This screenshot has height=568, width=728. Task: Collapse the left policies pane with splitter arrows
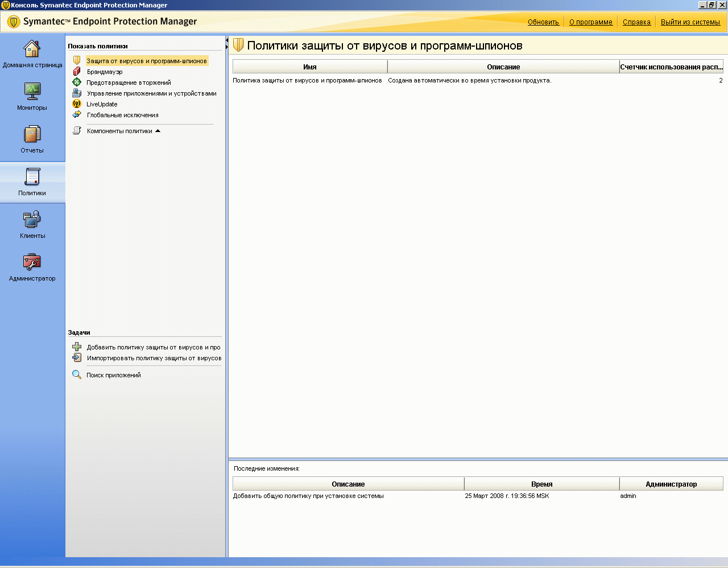click(227, 44)
